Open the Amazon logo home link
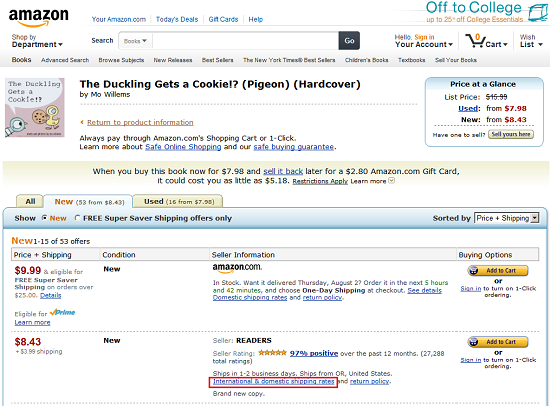The height and width of the screenshot is (406, 550). point(39,17)
